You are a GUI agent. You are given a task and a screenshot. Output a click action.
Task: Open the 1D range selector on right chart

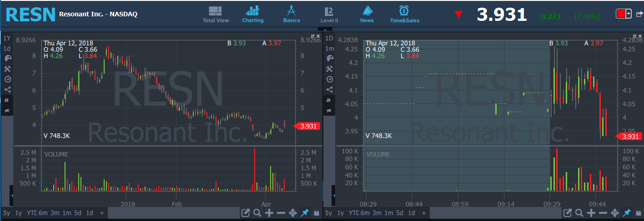[x=329, y=38]
